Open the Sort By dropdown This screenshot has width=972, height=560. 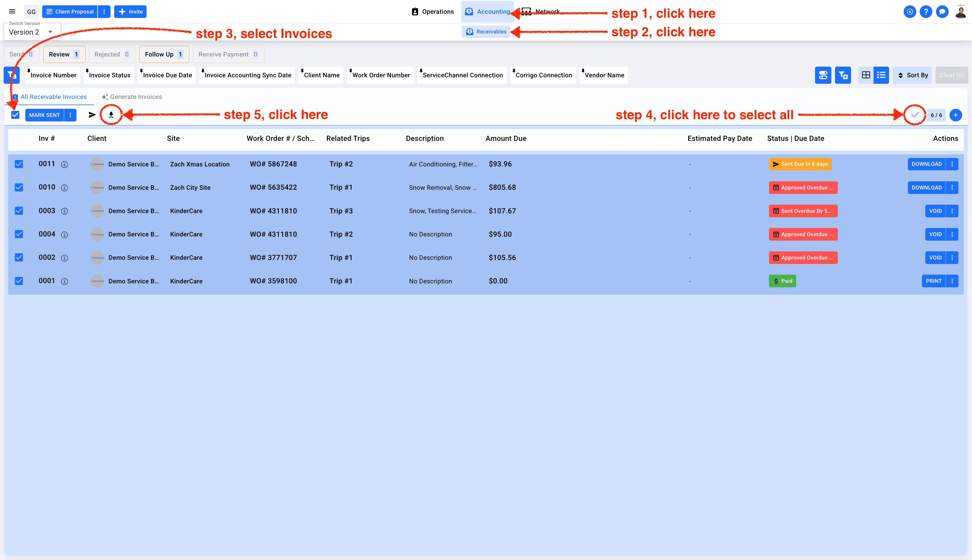912,75
